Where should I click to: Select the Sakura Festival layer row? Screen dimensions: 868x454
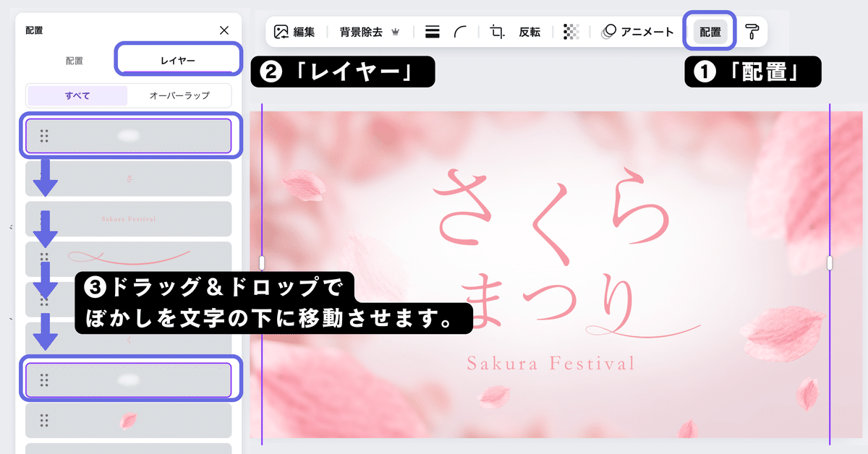129,219
